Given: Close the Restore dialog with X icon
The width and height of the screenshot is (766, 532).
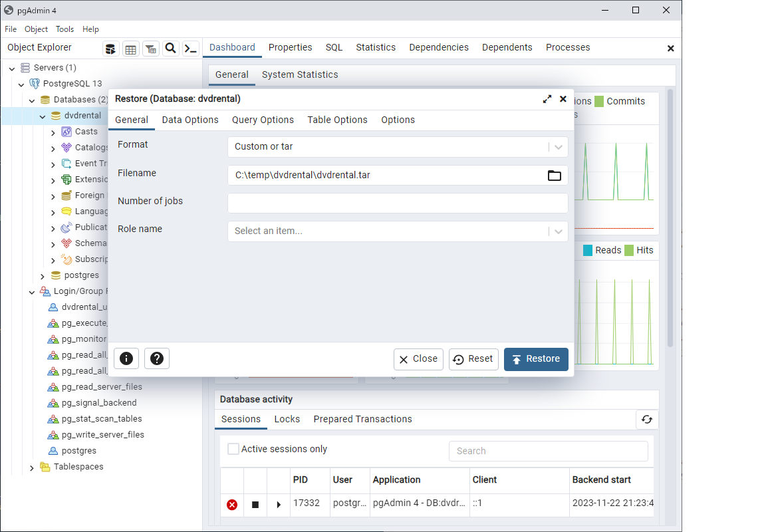Looking at the screenshot, I should (563, 99).
